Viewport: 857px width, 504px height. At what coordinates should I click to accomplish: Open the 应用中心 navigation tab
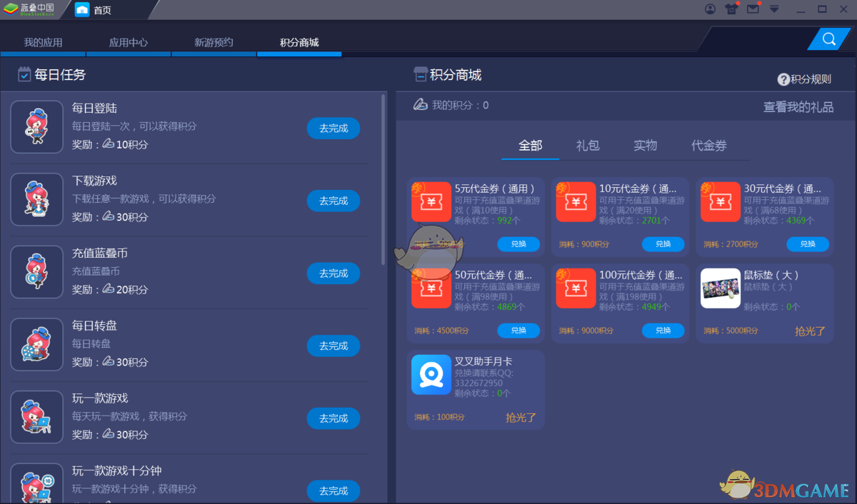click(x=129, y=41)
